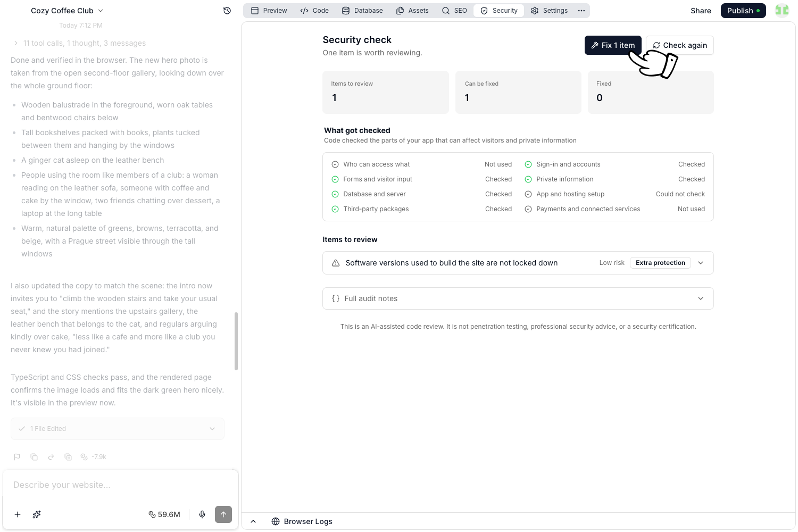The height and width of the screenshot is (532, 798).
Task: Click the duplicate-plus icon under the message
Action: (x=68, y=457)
